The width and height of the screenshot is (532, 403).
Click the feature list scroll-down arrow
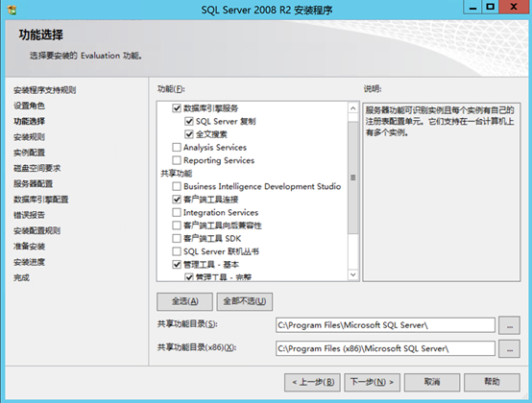click(x=352, y=274)
